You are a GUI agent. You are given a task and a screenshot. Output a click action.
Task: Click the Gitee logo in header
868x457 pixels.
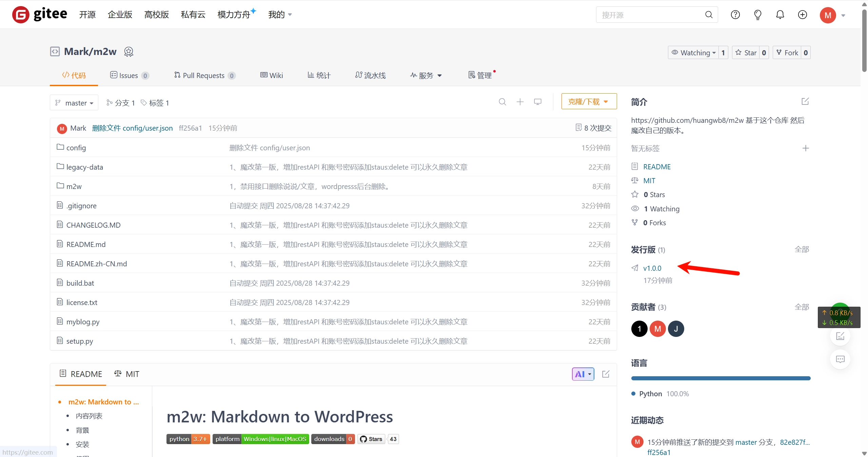(39, 14)
